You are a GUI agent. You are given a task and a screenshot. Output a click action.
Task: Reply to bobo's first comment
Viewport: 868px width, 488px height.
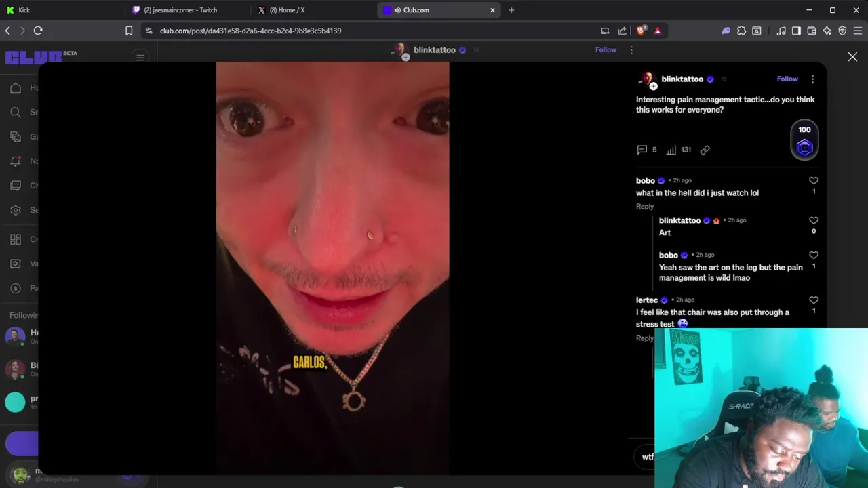[x=645, y=206]
